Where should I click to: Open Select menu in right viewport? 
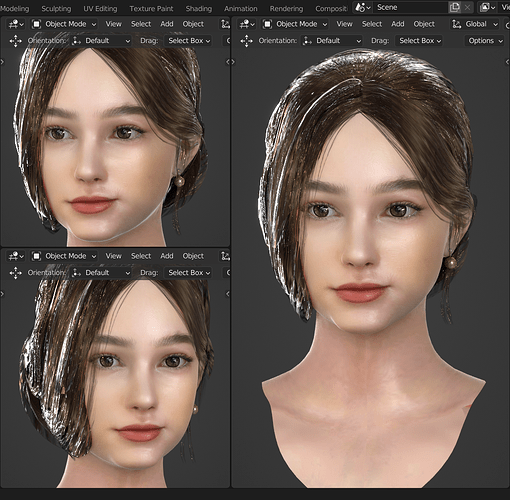pyautogui.click(x=372, y=24)
